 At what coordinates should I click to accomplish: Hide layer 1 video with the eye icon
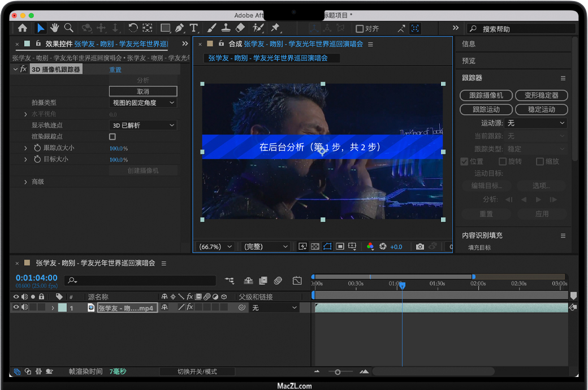click(16, 307)
